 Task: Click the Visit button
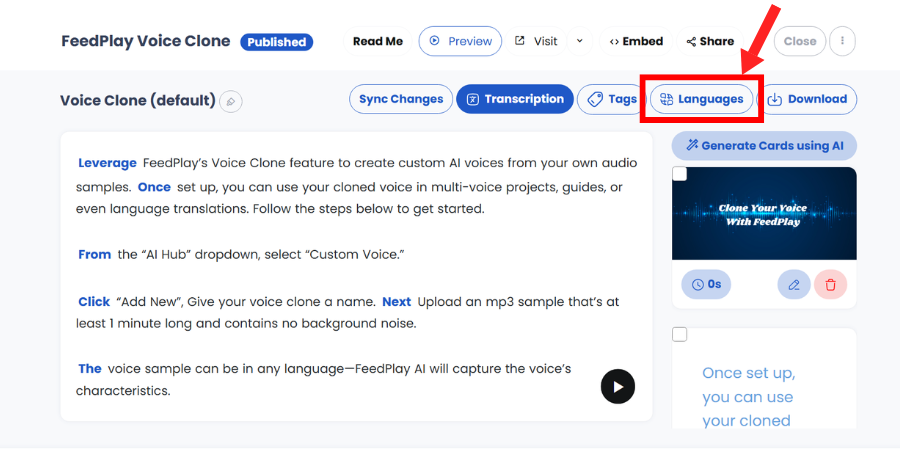[536, 41]
